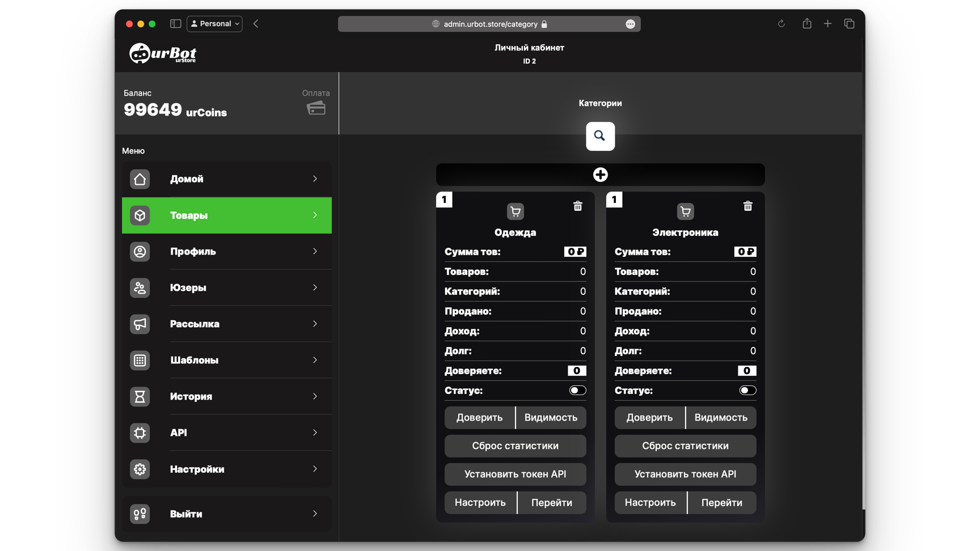The image size is (980, 551).
Task: Click the shopping cart icon on Одежда card
Action: point(515,210)
